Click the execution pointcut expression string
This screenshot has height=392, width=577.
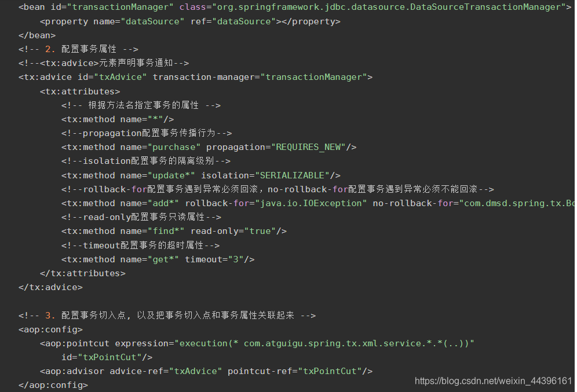point(324,343)
